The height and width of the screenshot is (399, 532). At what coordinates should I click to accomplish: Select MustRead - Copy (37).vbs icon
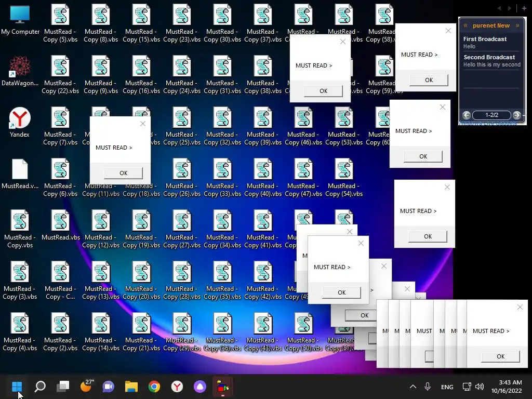pyautogui.click(x=263, y=24)
